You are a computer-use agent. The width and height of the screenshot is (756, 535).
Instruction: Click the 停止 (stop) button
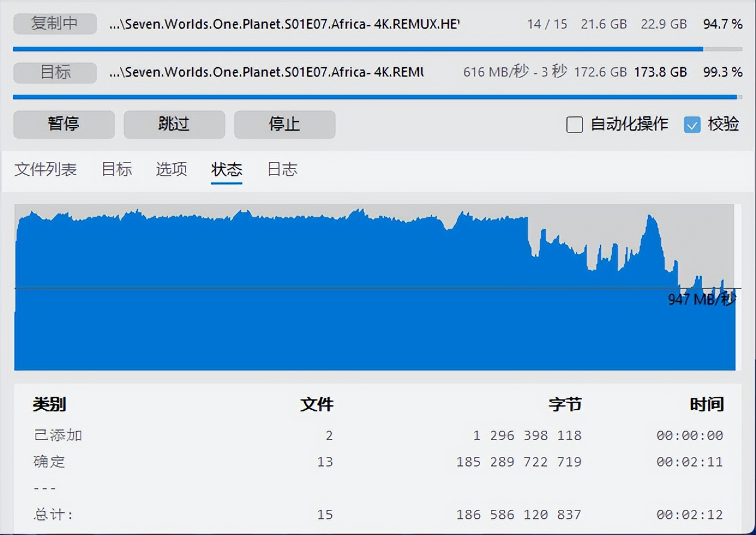pos(284,124)
